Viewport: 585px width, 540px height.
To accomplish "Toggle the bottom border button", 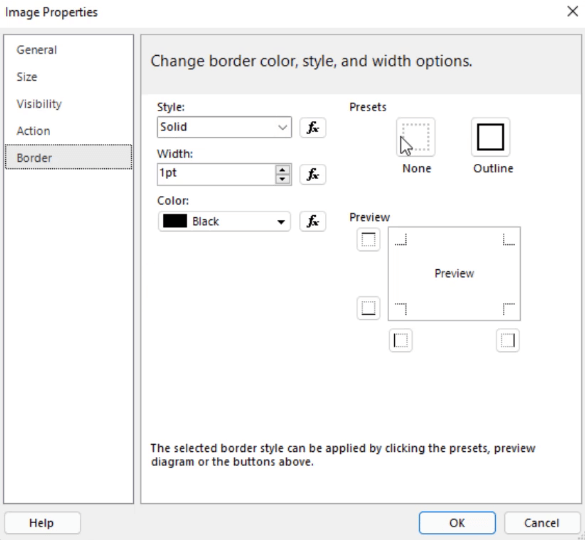I will 368,308.
